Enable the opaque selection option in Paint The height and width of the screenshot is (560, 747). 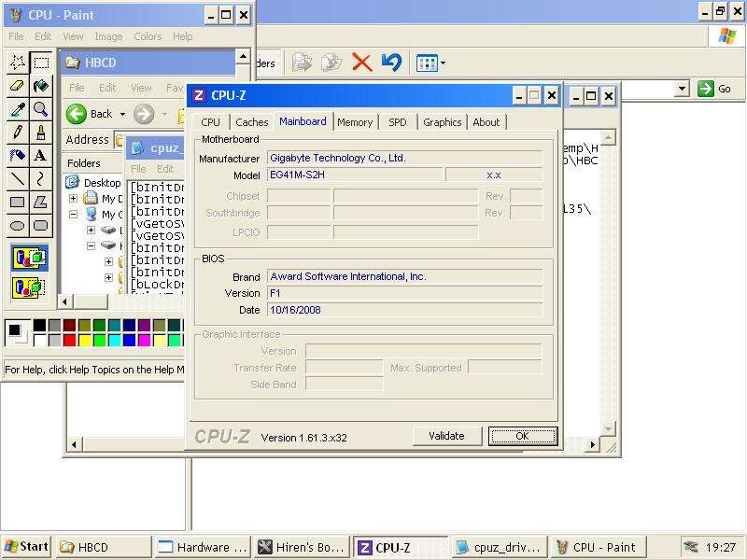click(29, 258)
